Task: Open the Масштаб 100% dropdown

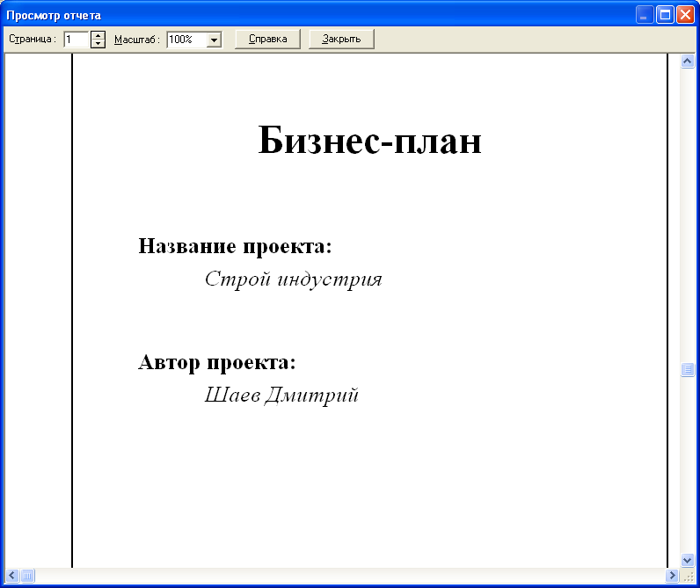Action: tap(214, 40)
